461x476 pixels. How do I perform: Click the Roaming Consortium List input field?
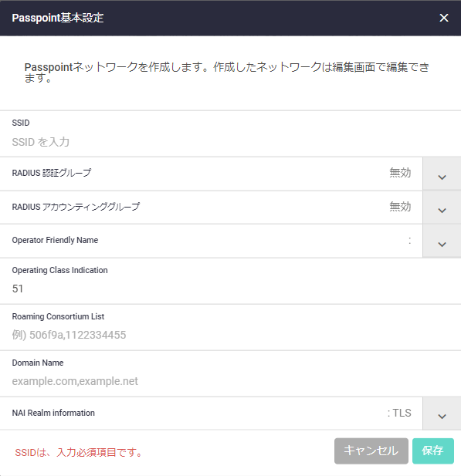(230, 335)
